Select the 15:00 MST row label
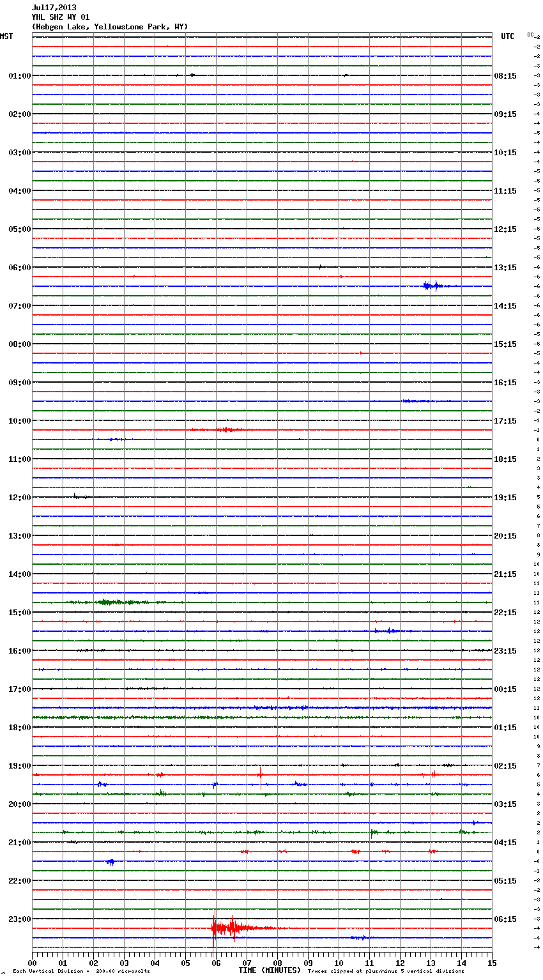 point(20,613)
